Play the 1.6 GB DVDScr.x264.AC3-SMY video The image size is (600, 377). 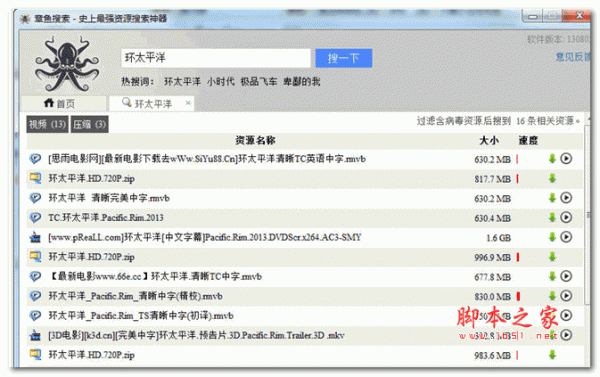566,237
